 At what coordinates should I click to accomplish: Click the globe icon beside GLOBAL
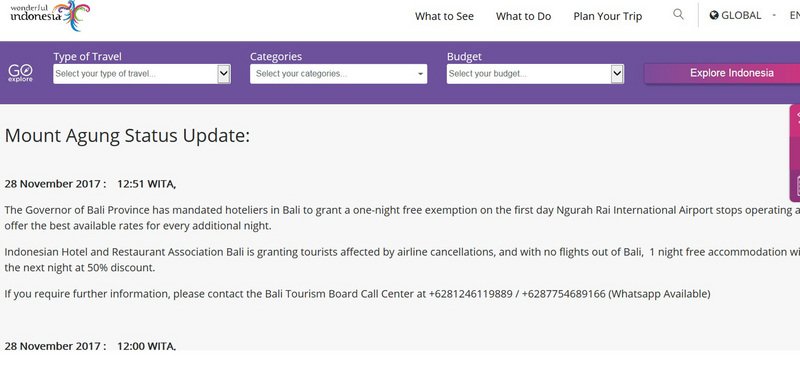tap(714, 15)
